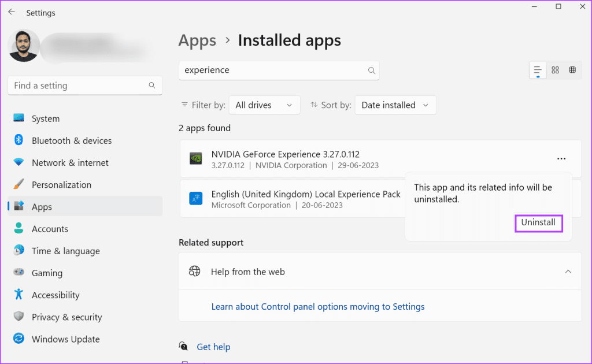Click the globe icon on Help from the web

(195, 271)
